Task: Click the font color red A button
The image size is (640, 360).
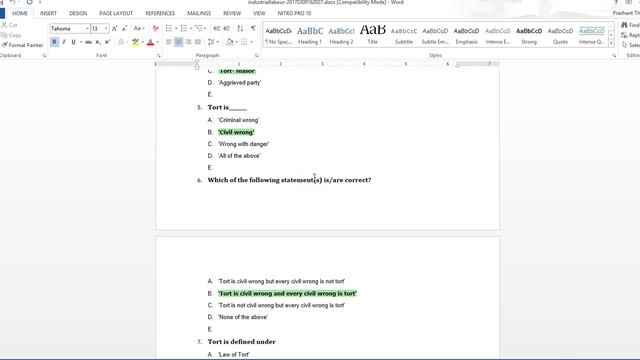Action: coord(150,42)
